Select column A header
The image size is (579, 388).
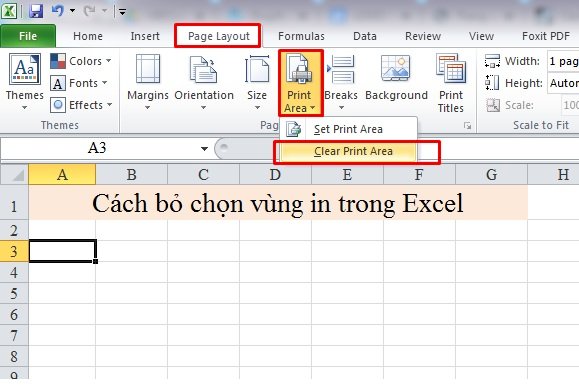(x=62, y=174)
